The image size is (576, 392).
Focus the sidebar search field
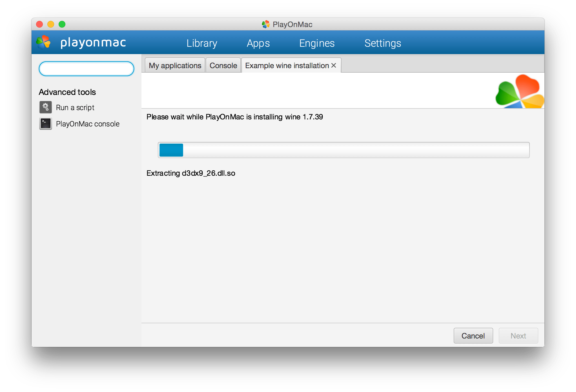[x=86, y=69]
